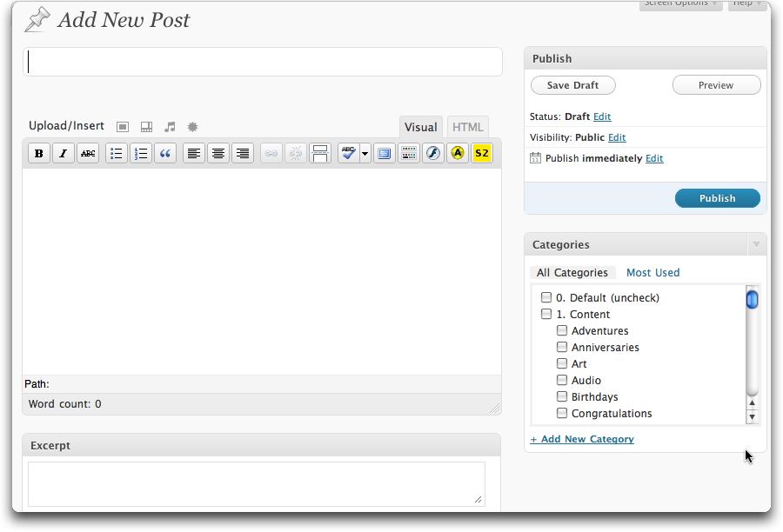Image resolution: width=783 pixels, height=532 pixels.
Task: Open the spellcheck language dropdown arrow
Action: (x=365, y=154)
